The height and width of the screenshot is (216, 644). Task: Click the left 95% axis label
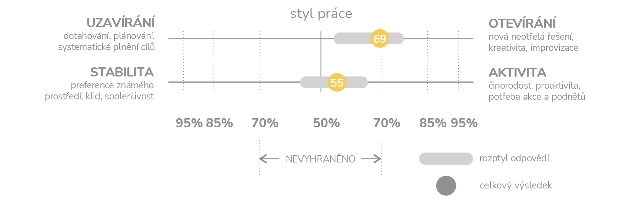[189, 123]
